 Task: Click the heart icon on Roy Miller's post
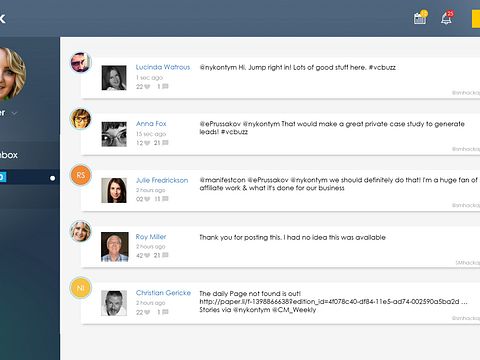click(147, 256)
